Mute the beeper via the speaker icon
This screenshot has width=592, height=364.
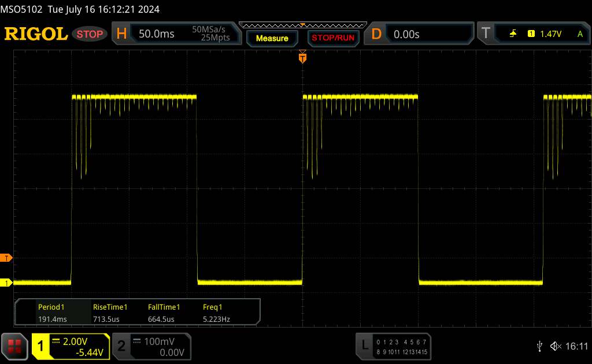(556, 346)
